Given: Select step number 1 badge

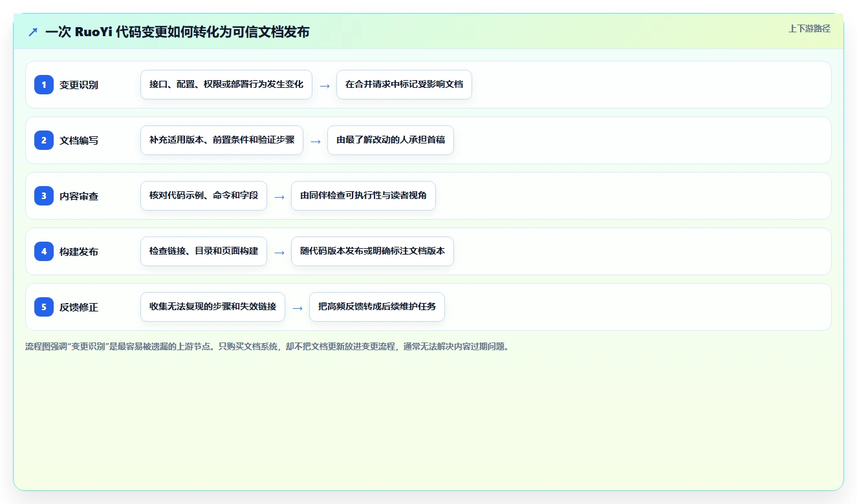Looking at the screenshot, I should click(x=44, y=85).
